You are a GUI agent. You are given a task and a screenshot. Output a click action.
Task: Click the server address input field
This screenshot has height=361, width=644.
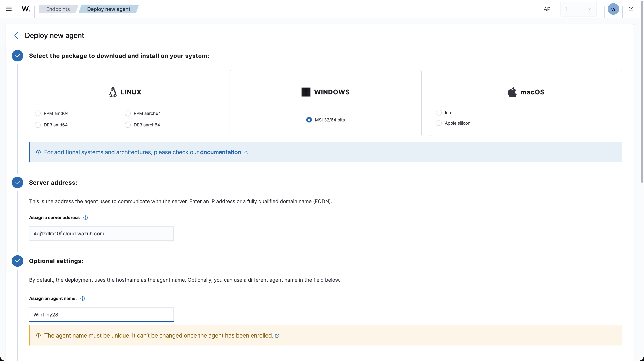pos(101,234)
